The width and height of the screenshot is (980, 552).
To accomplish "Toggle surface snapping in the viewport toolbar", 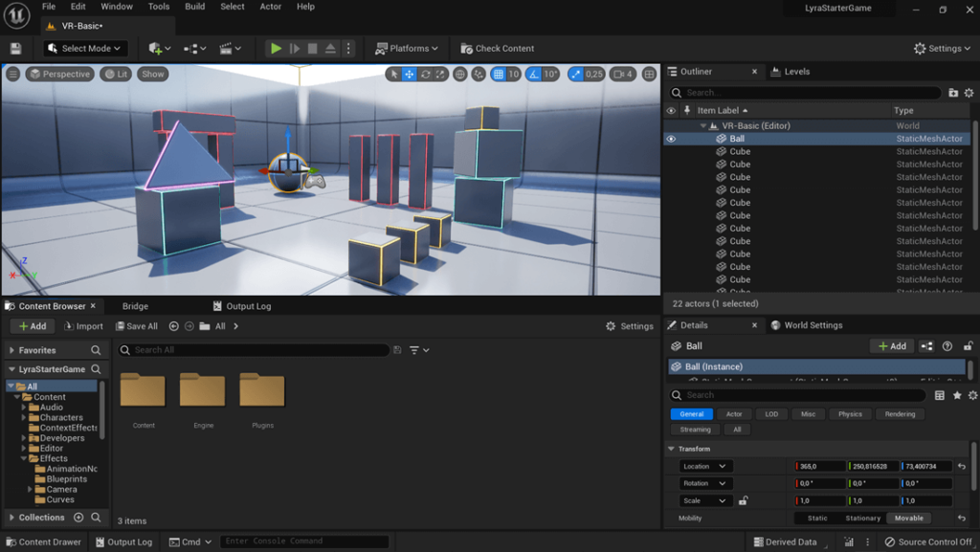I will click(x=479, y=73).
